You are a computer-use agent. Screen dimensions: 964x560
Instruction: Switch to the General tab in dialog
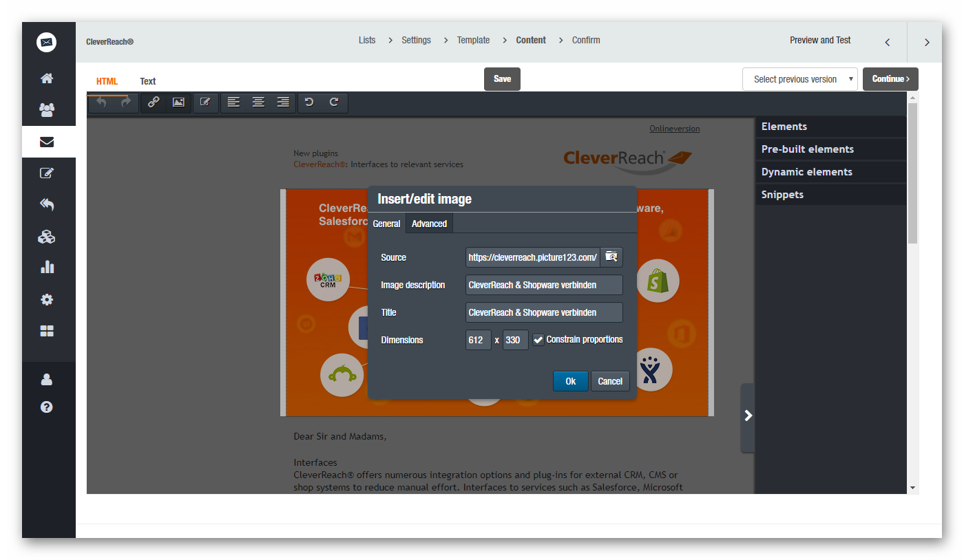click(386, 224)
